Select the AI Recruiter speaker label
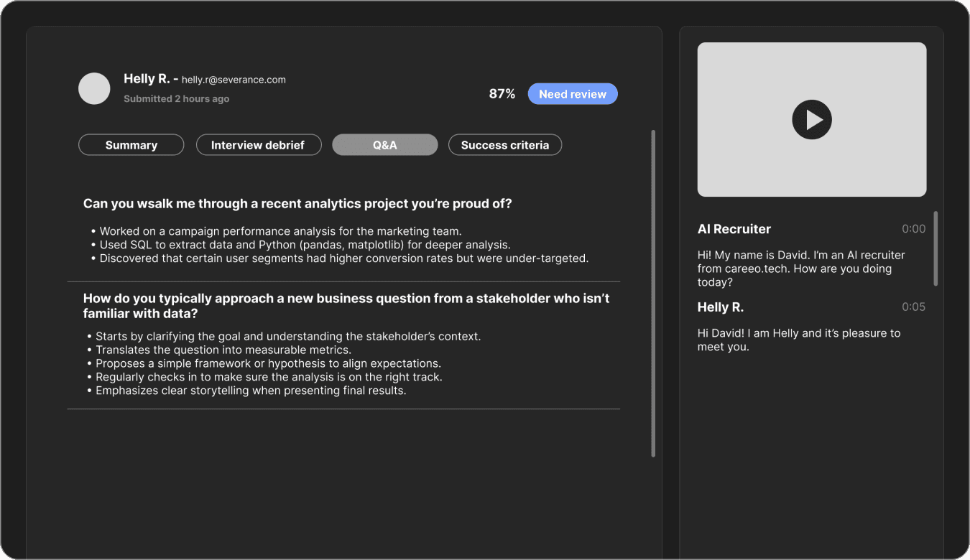Image resolution: width=970 pixels, height=560 pixels. point(734,229)
